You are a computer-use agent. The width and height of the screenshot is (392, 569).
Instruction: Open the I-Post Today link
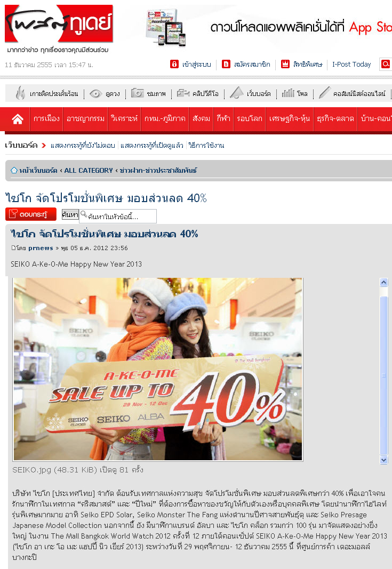tap(351, 64)
